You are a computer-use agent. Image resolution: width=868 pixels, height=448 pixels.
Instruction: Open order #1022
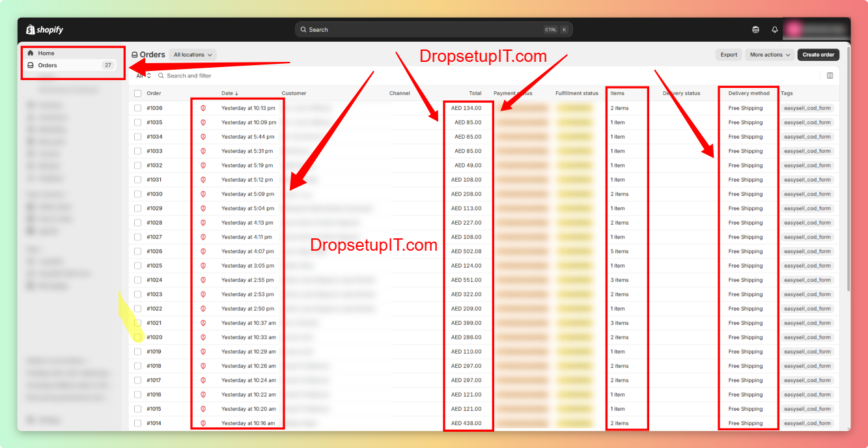point(154,309)
